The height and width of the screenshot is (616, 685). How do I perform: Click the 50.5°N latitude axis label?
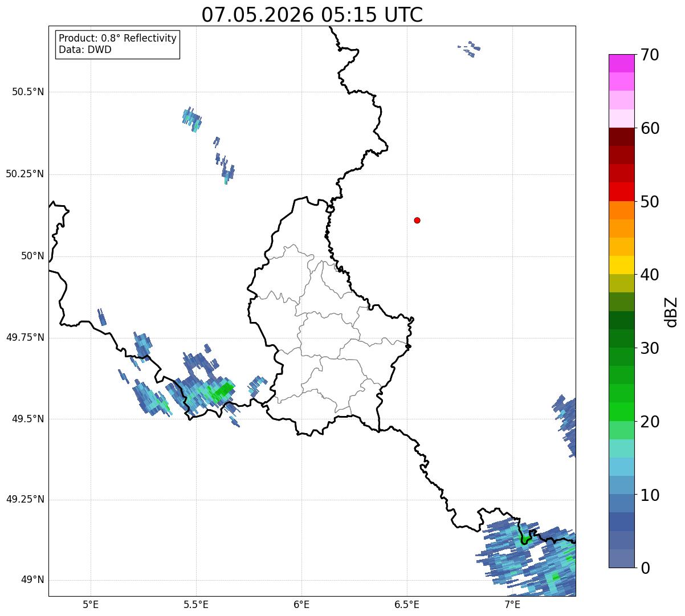pos(28,92)
